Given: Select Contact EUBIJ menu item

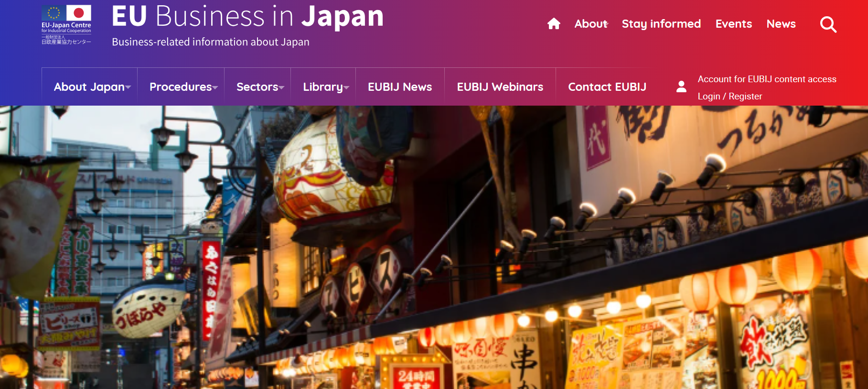Looking at the screenshot, I should click(607, 87).
